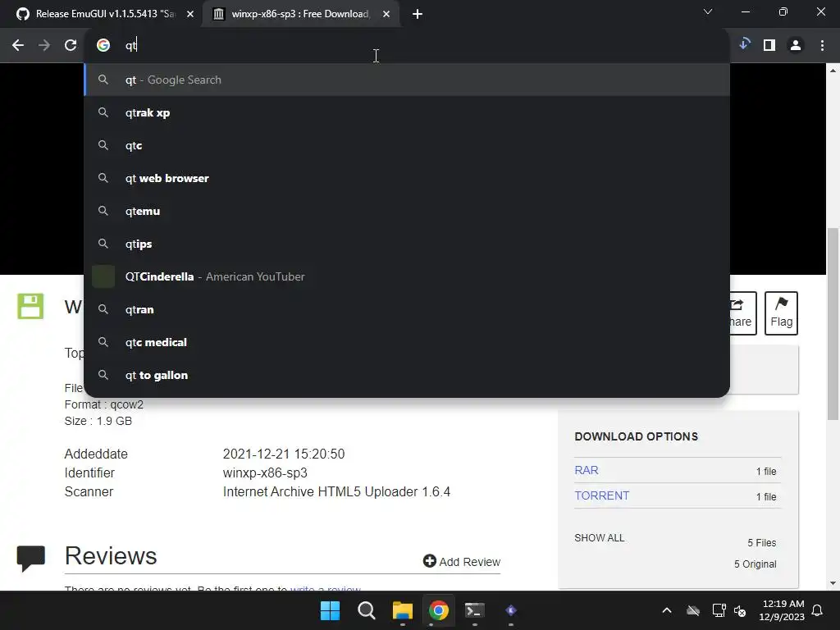Open the Chrome three-dot menu
This screenshot has width=840, height=630.
click(x=822, y=46)
